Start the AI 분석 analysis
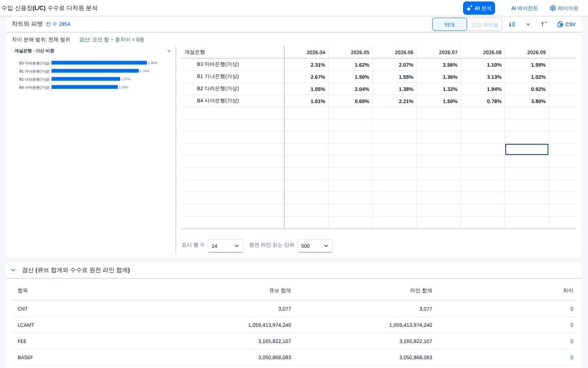This screenshot has width=588, height=368. (479, 8)
